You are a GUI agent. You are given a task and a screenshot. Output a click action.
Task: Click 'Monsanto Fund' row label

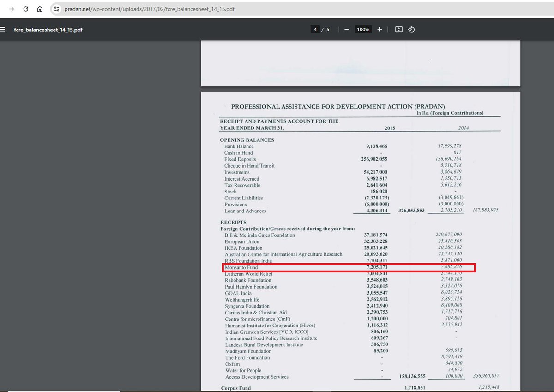(241, 267)
